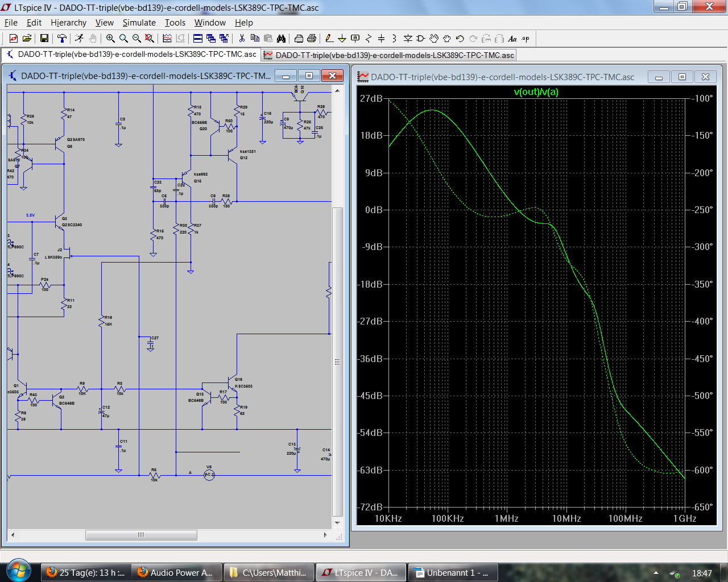This screenshot has height=582, width=728.
Task: Save the schematic with the floppy icon
Action: (x=44, y=38)
